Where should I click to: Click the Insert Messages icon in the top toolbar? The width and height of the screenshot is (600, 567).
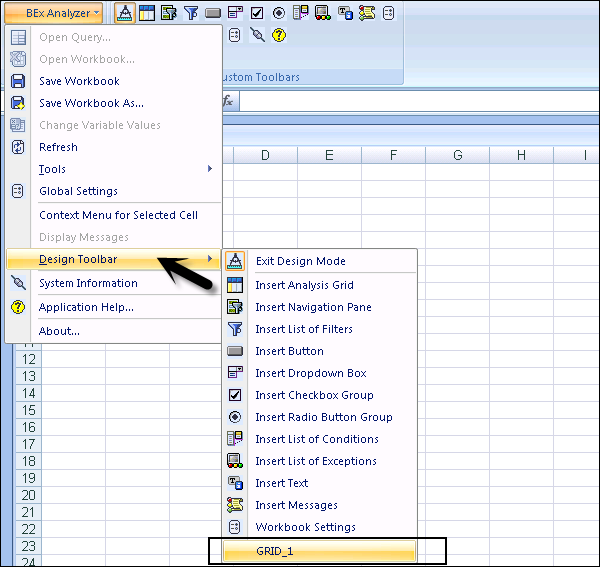pyautogui.click(x=366, y=13)
